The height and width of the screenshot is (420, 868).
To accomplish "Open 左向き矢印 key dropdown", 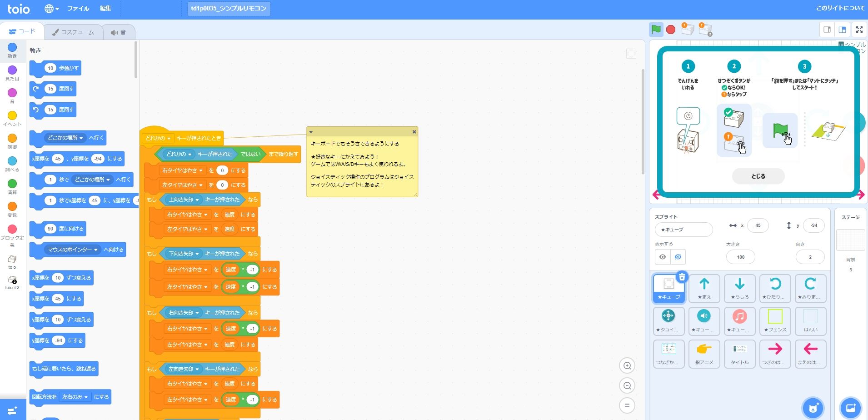I will click(x=184, y=369).
